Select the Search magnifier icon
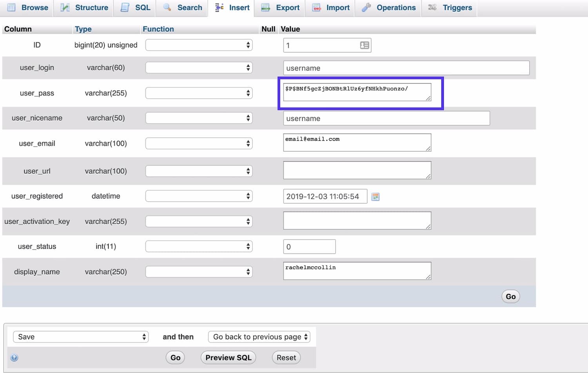 pyautogui.click(x=166, y=7)
